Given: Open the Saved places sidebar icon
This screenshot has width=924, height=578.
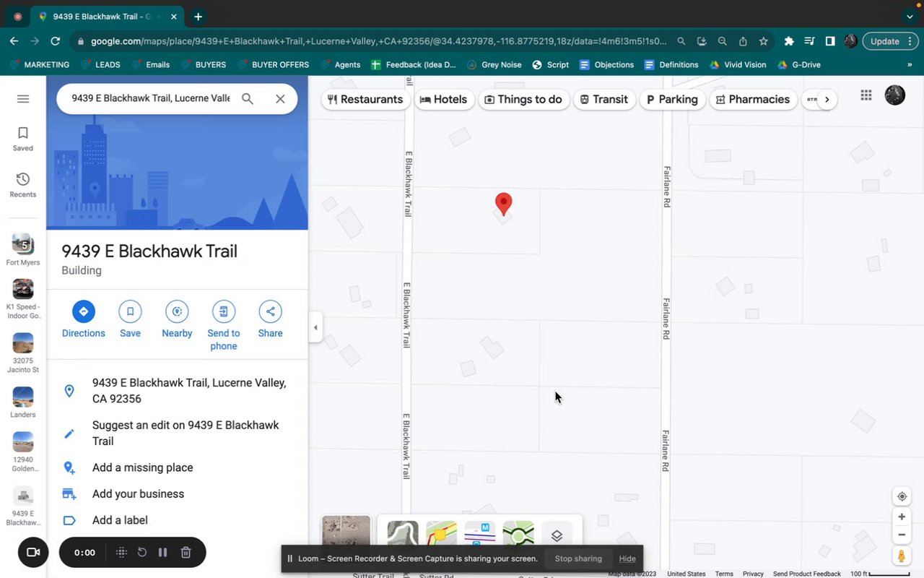Looking at the screenshot, I should [x=23, y=139].
